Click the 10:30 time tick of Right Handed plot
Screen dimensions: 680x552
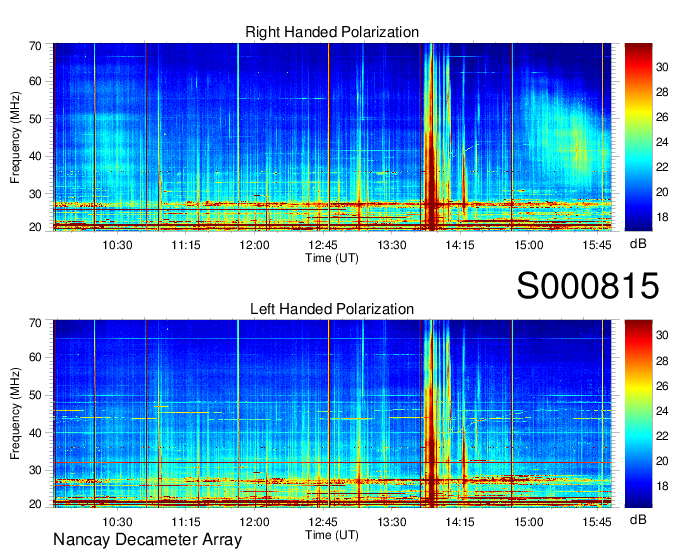pyautogui.click(x=117, y=245)
